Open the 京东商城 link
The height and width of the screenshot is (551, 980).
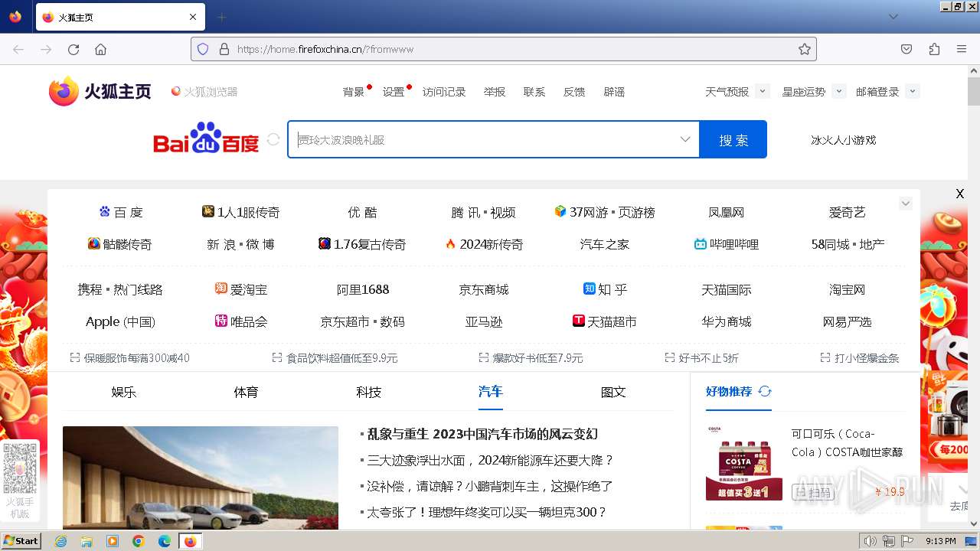484,289
